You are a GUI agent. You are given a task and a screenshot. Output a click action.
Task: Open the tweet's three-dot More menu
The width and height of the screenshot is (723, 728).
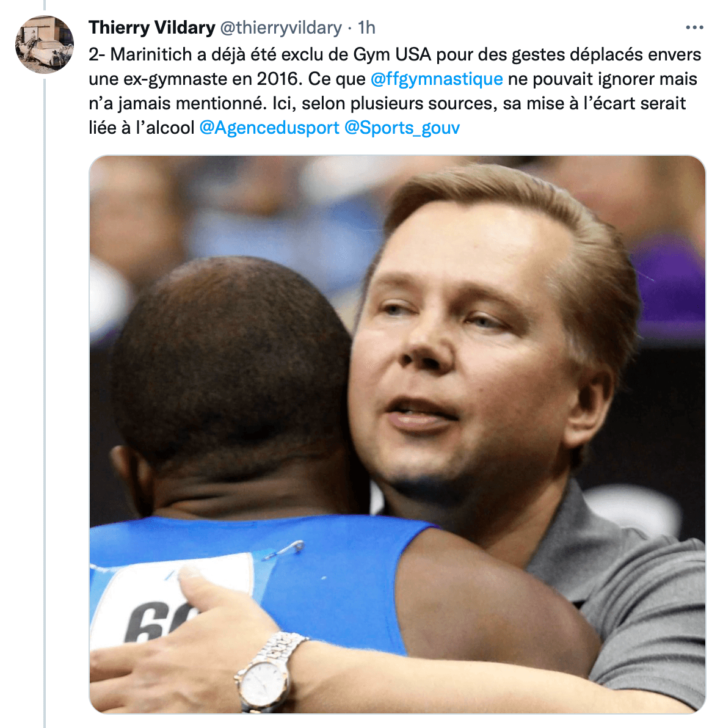[x=694, y=28]
